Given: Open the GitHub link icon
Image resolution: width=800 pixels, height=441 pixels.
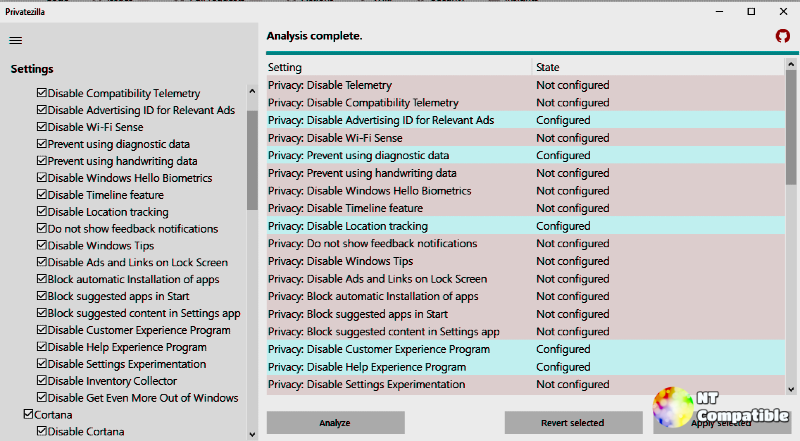Looking at the screenshot, I should [783, 36].
